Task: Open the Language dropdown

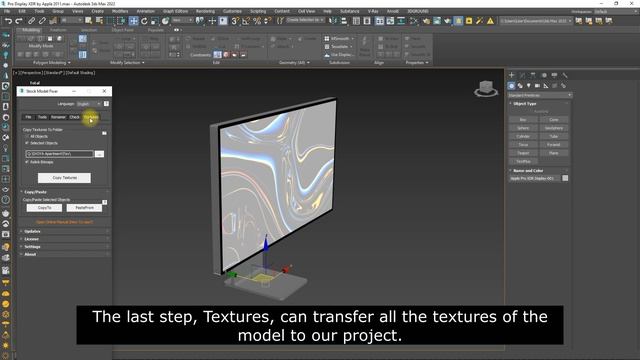Action: coord(89,104)
